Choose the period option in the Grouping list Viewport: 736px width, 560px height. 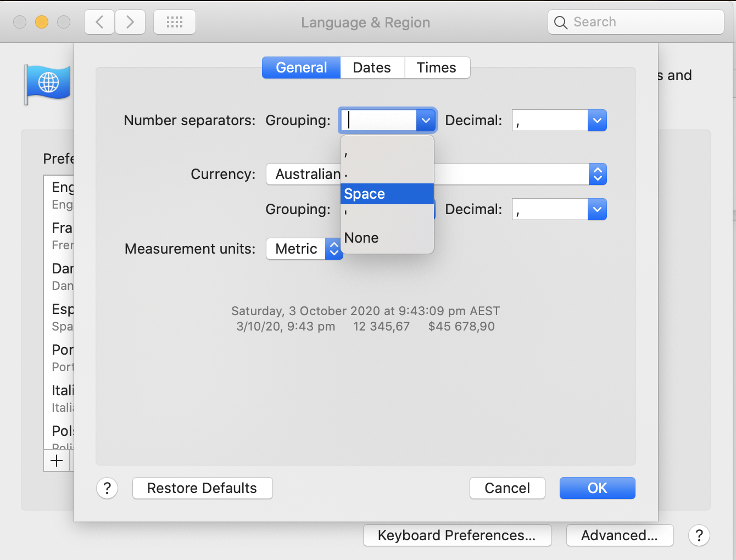387,174
